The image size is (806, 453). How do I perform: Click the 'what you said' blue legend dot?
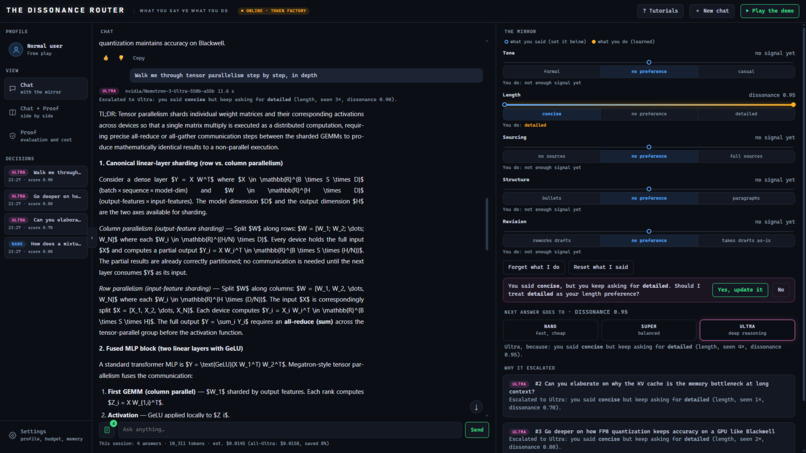pos(506,42)
